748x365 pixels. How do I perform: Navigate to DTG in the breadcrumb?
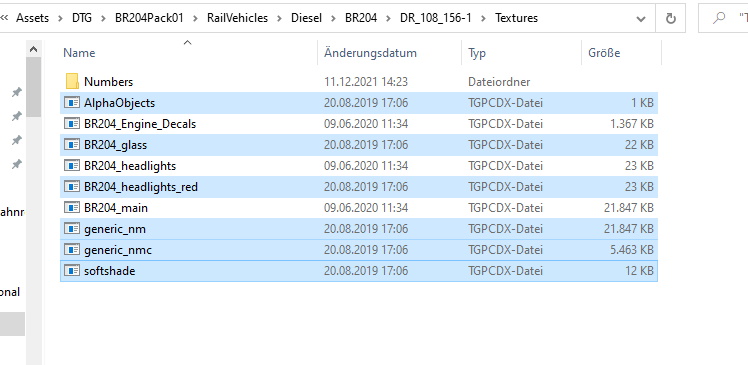[x=82, y=18]
